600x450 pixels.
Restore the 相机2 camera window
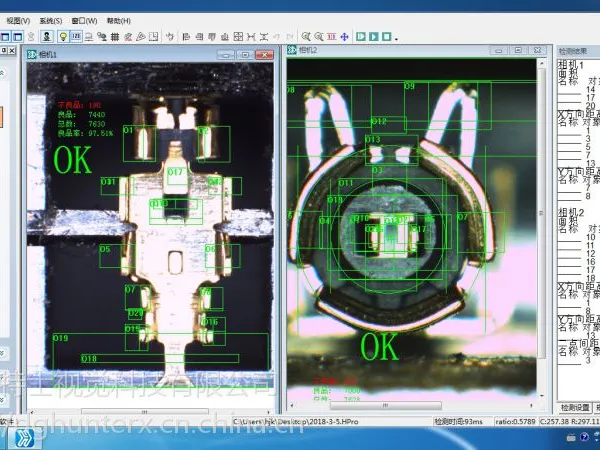(518, 50)
